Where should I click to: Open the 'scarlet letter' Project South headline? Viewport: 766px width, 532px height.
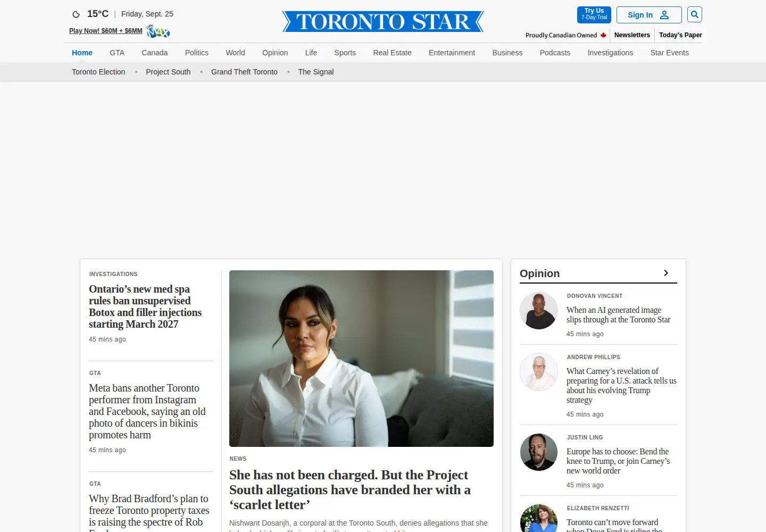(350, 489)
